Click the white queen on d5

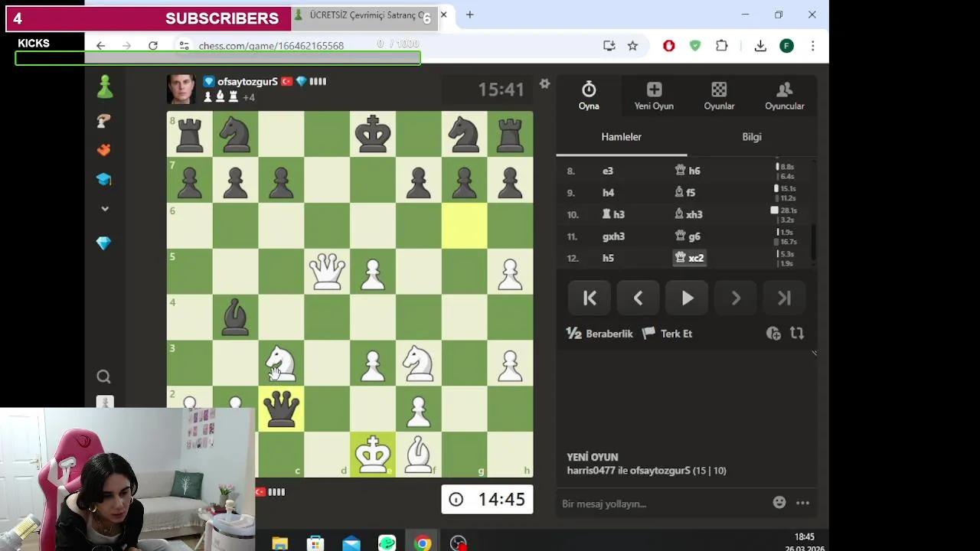coord(327,271)
